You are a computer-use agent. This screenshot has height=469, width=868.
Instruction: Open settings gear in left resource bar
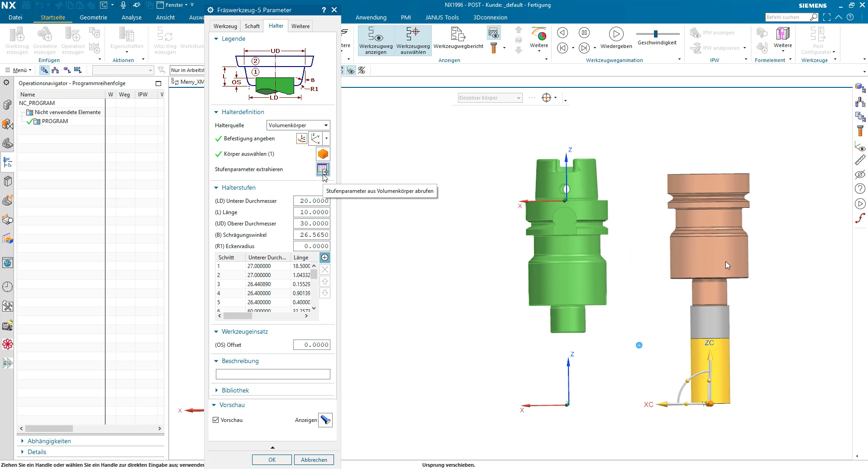pos(6,83)
